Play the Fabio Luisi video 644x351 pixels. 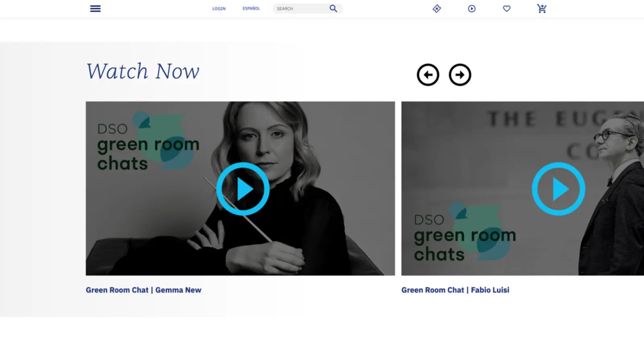point(558,189)
